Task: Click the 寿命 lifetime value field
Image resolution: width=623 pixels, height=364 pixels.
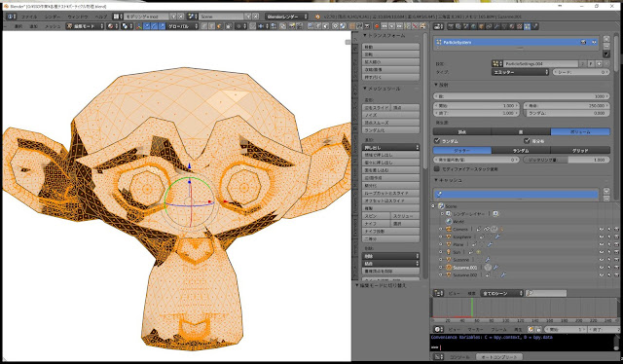Action: (567, 106)
